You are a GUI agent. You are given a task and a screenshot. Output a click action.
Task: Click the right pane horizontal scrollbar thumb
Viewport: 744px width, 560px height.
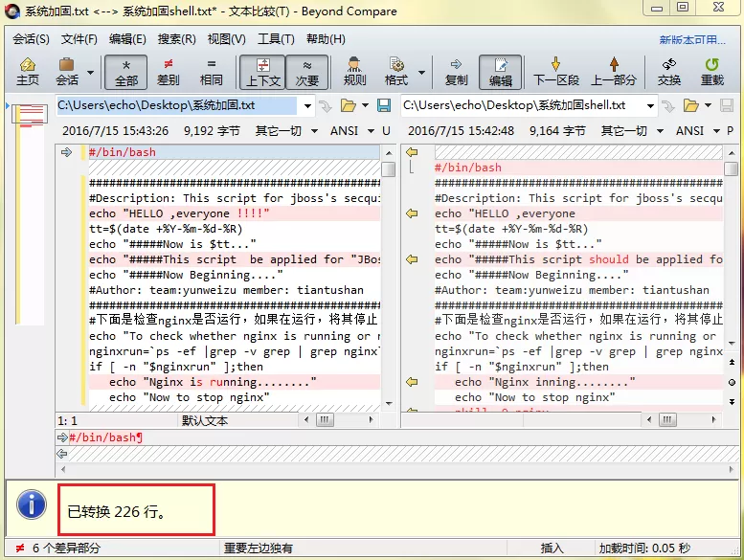coord(667,419)
